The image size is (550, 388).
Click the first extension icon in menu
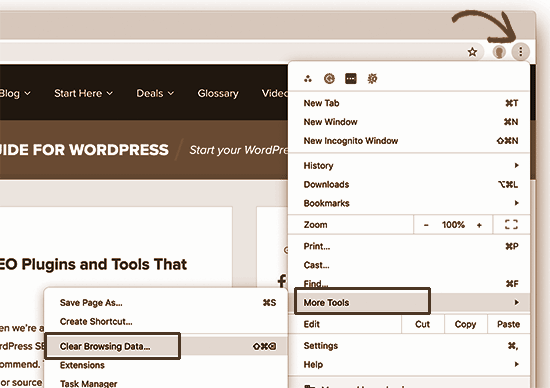(x=308, y=79)
